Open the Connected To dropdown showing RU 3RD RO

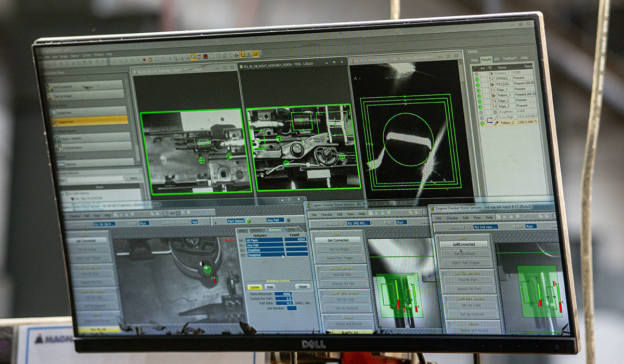point(359,223)
